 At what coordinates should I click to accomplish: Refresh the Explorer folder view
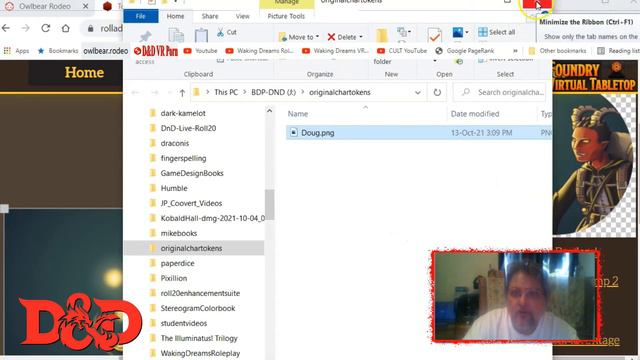(437, 93)
